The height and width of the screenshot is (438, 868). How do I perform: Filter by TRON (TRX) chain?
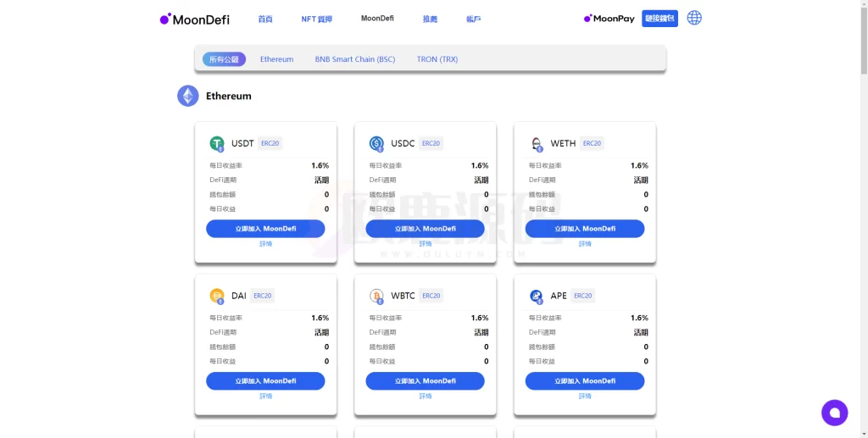(437, 59)
